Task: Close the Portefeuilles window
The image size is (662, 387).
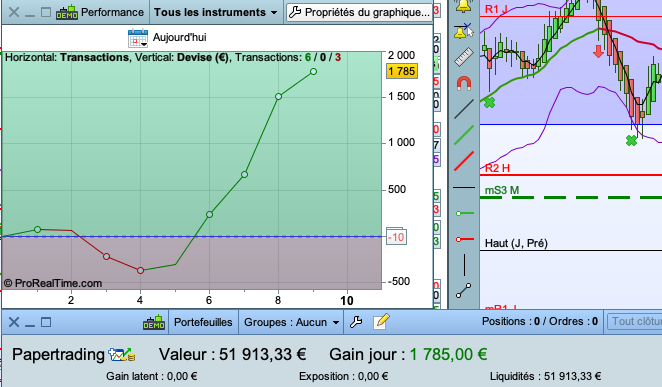Action: (14, 322)
